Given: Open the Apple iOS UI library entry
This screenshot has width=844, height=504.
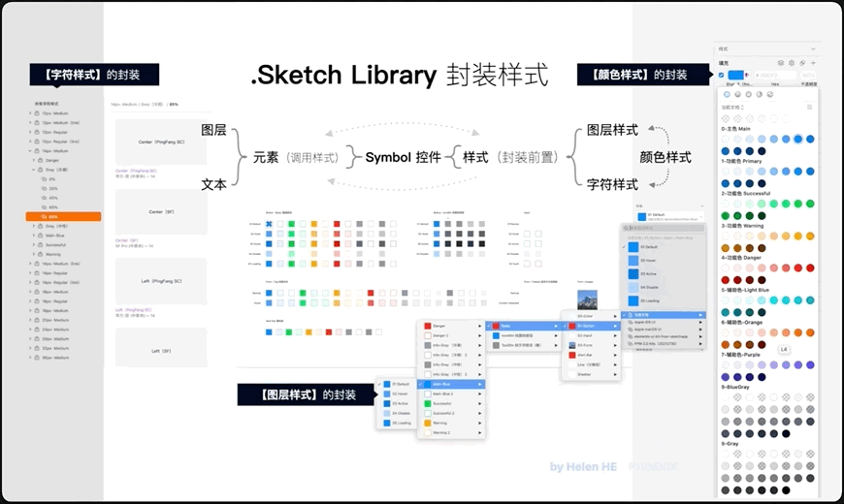Looking at the screenshot, I should pyautogui.click(x=664, y=322).
